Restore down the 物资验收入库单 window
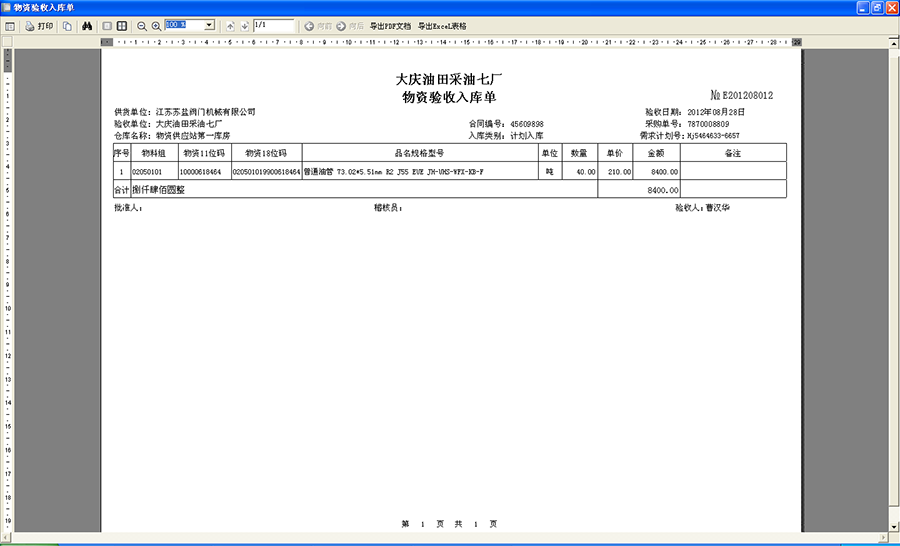Image resolution: width=900 pixels, height=546 pixels. pos(877,7)
